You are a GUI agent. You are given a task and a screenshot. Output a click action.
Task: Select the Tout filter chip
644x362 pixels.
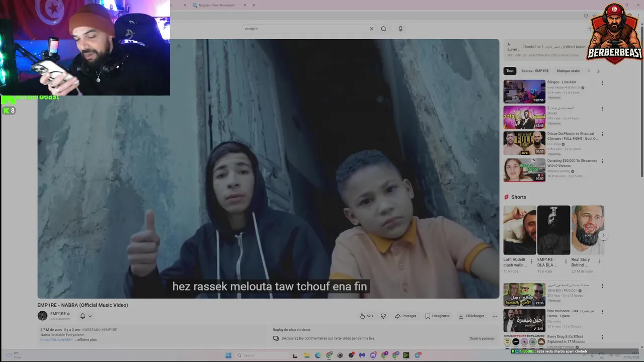[x=510, y=71]
